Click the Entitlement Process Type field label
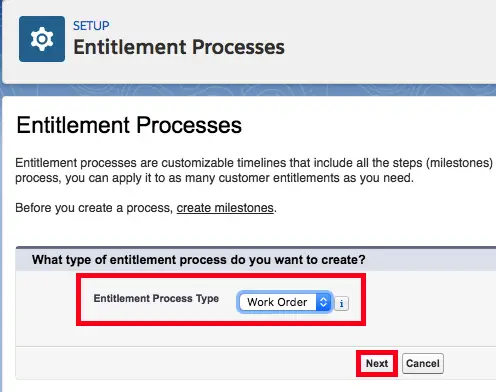 pyautogui.click(x=156, y=298)
